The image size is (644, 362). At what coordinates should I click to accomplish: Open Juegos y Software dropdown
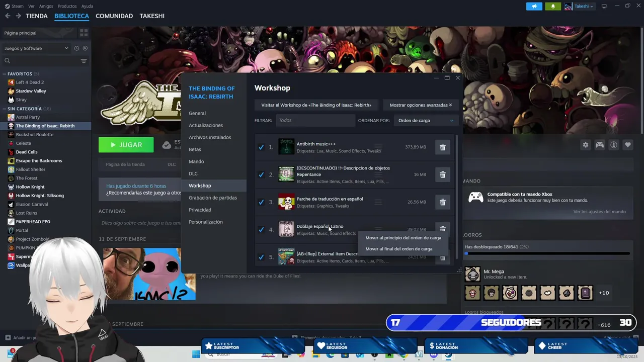[x=36, y=48]
